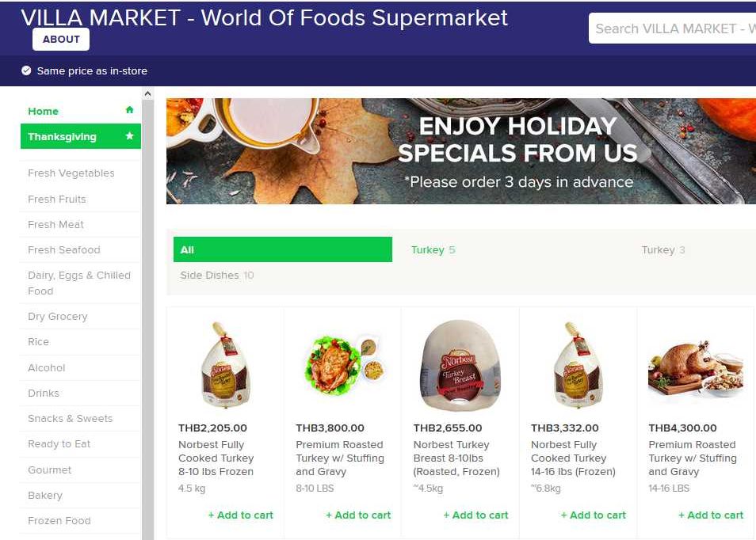This screenshot has width=756, height=540.
Task: Click the Thanksgiving star icon
Action: point(129,136)
